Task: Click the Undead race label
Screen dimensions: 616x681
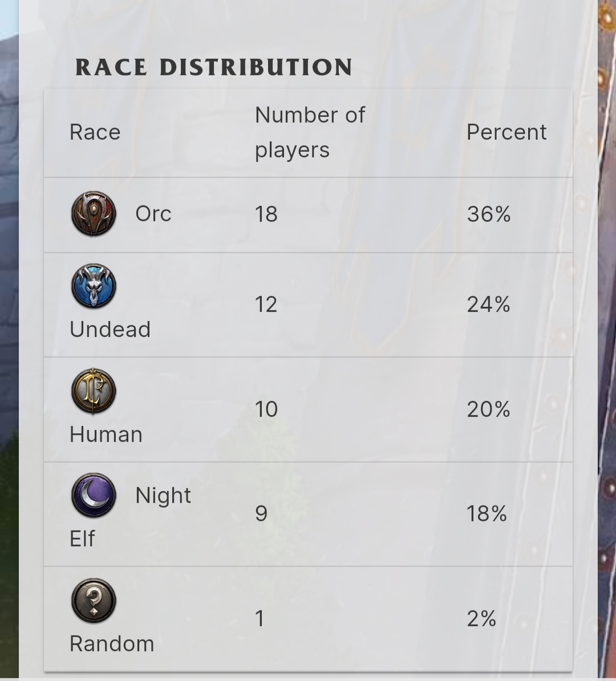Action: point(110,329)
